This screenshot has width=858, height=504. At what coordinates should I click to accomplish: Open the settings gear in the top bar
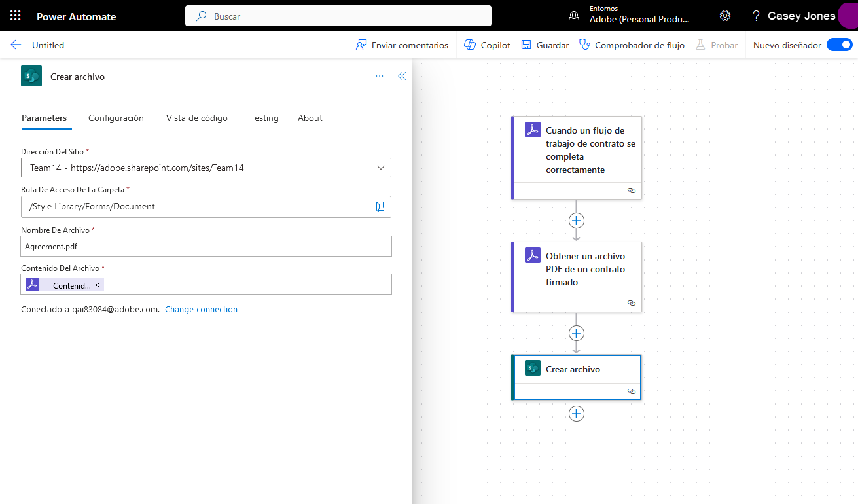[x=724, y=15]
